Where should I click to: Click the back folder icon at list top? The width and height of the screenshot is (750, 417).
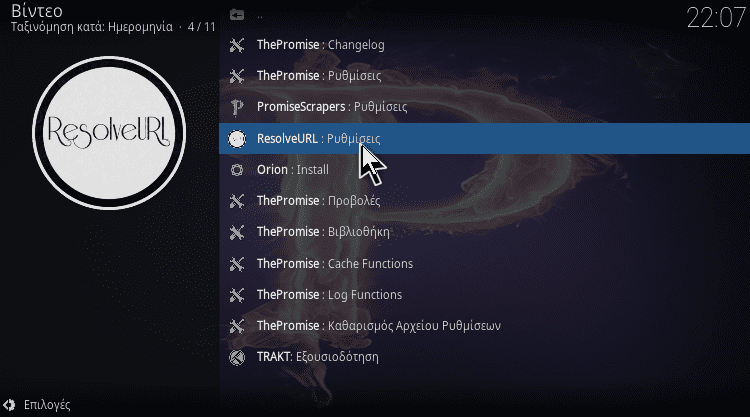(237, 15)
